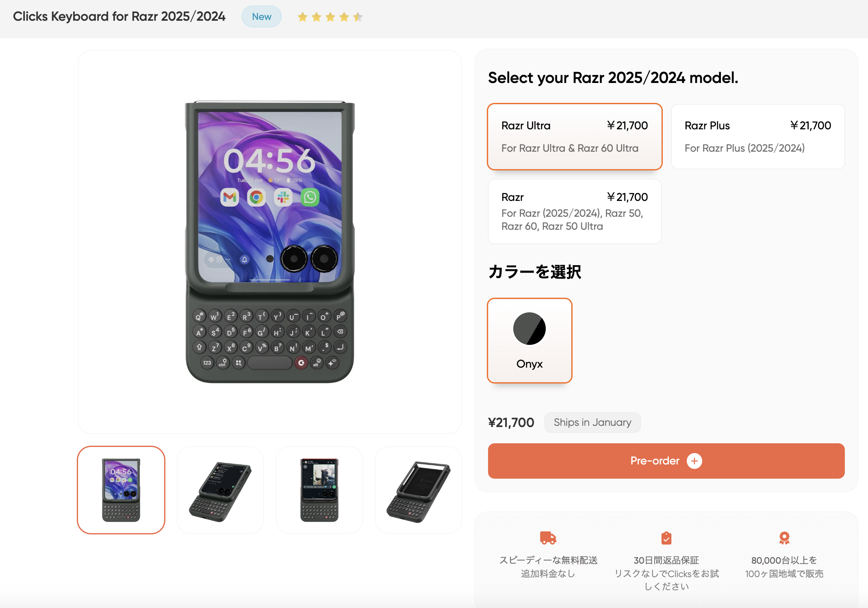The width and height of the screenshot is (868, 608).
Task: Choose the Razr Plus model option
Action: point(757,137)
